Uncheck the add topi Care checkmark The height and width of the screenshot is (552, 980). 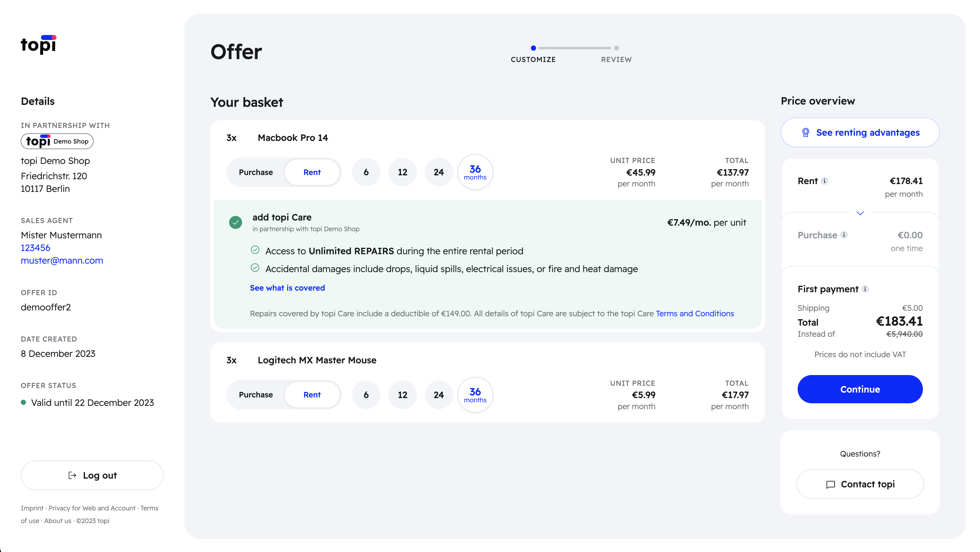click(236, 222)
